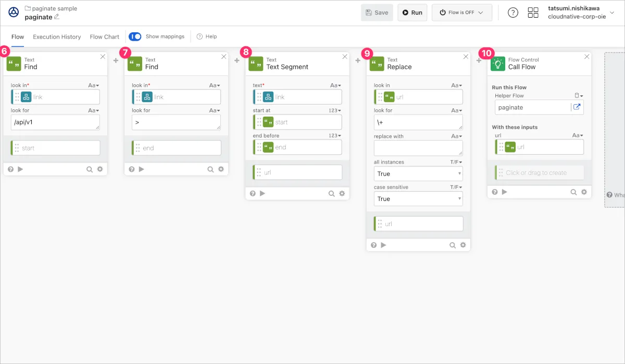Edit the paginate flow name pencil icon

tap(57, 17)
